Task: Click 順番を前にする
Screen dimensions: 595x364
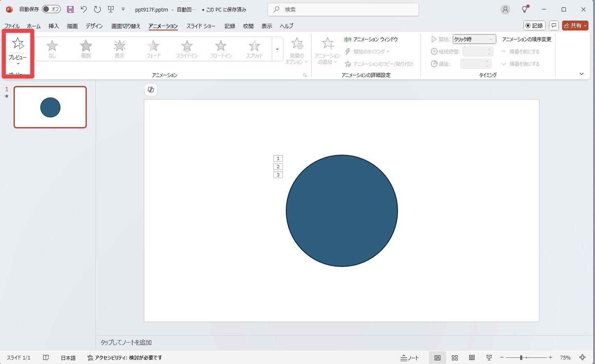Action: pos(520,52)
